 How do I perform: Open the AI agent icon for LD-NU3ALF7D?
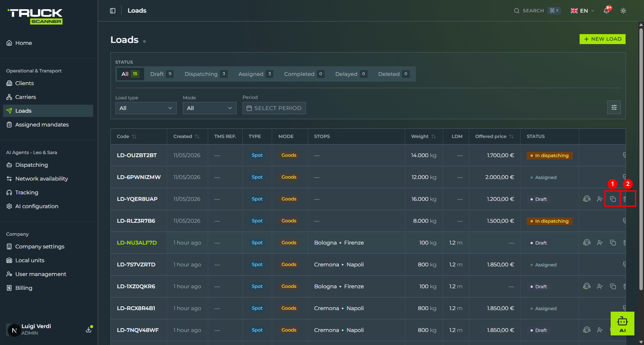[587, 243]
